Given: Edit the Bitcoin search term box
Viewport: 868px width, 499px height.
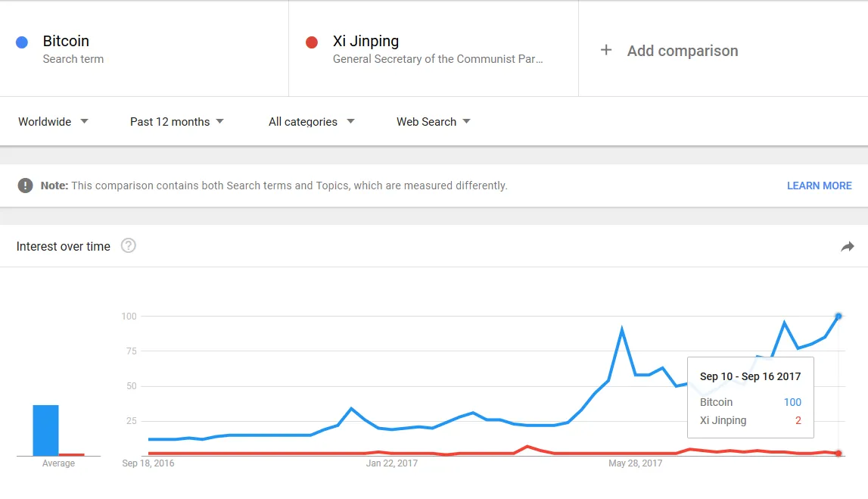Looking at the screenshot, I should coord(144,48).
